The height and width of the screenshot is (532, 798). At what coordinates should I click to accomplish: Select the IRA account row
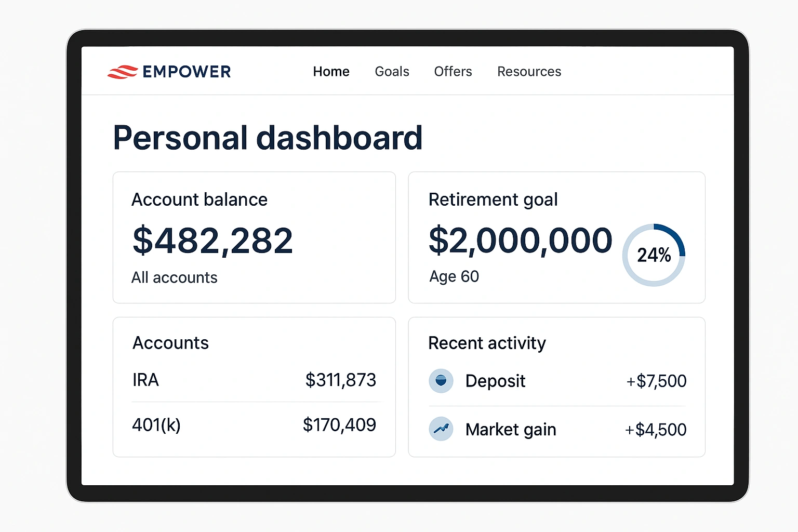tap(254, 380)
